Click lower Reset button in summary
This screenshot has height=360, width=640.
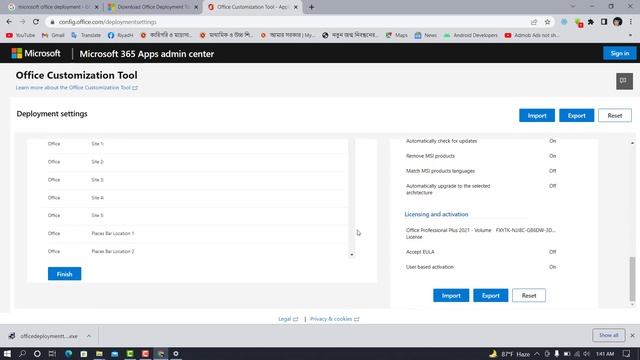pos(529,296)
